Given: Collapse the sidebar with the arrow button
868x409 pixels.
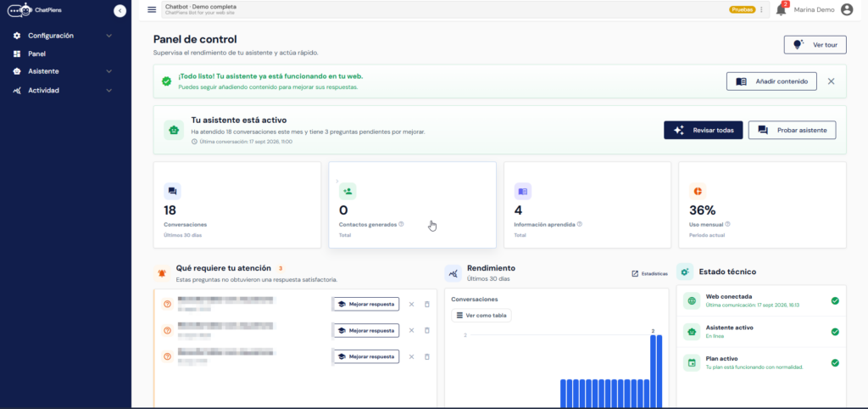Looking at the screenshot, I should pos(120,10).
